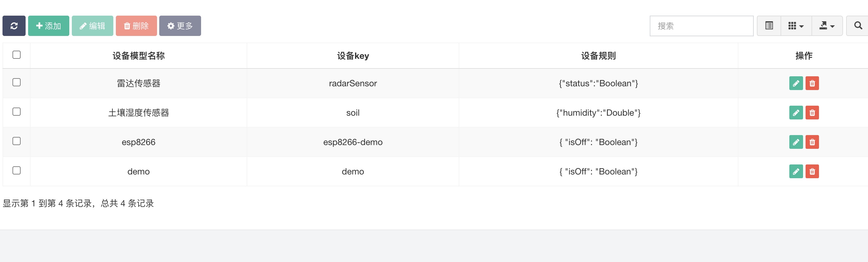Delete the 雷达传感器 row with trash icon
This screenshot has width=868, height=262.
[812, 83]
